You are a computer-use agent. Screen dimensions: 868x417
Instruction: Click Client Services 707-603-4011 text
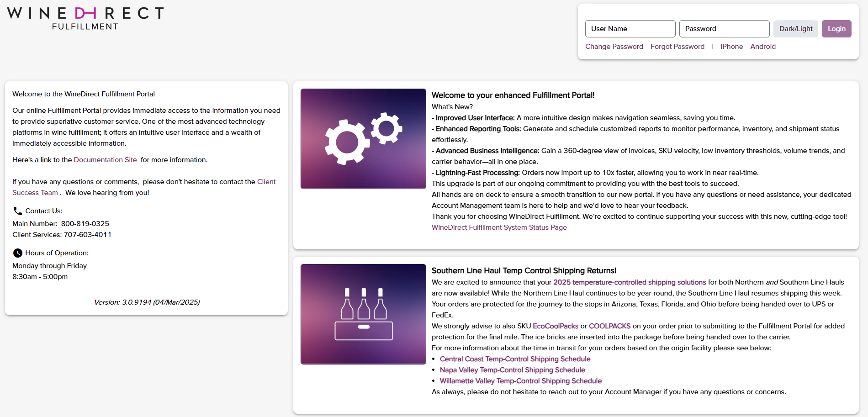tap(62, 235)
